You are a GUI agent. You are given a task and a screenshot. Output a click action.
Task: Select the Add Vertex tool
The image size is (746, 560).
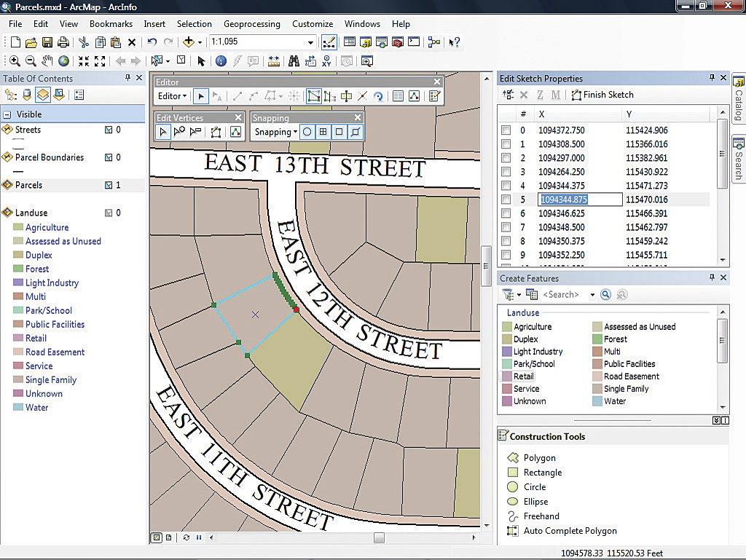pyautogui.click(x=179, y=132)
